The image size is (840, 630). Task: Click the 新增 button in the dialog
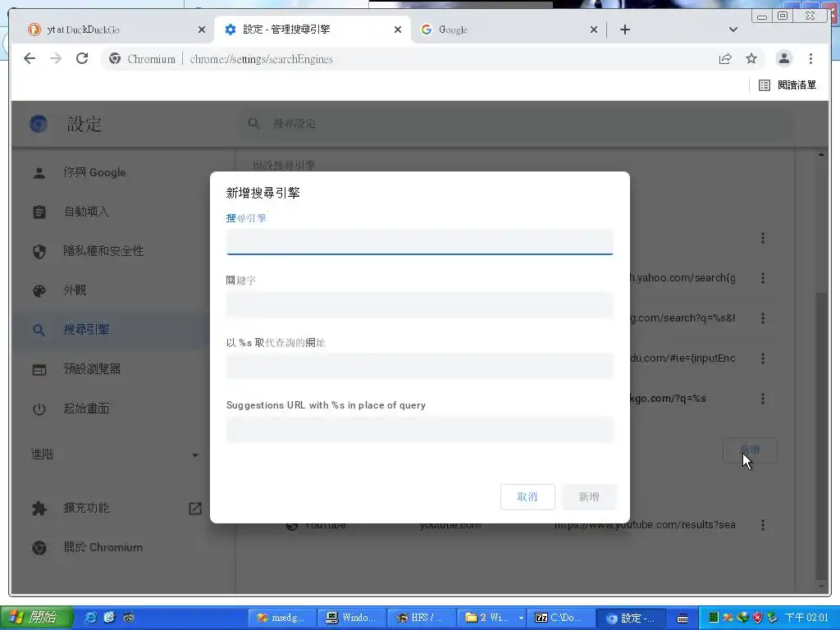click(x=589, y=496)
